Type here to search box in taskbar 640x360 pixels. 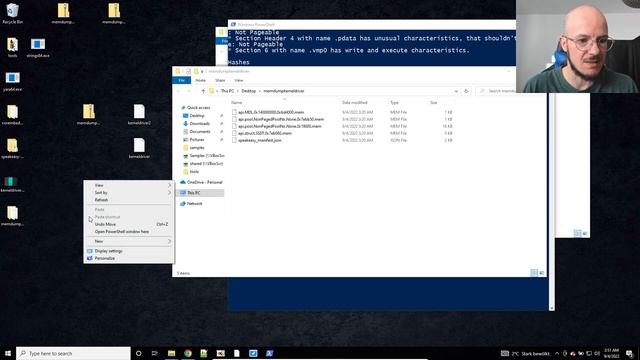73,353
